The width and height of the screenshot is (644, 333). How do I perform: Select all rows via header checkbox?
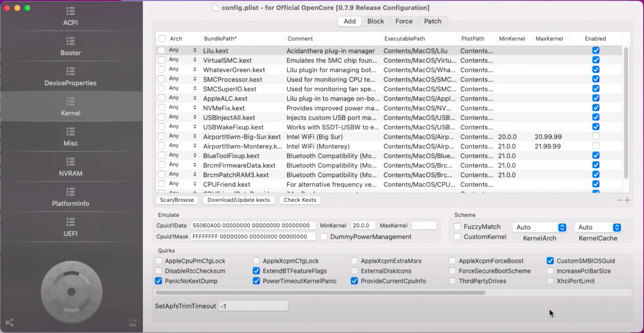[162, 38]
